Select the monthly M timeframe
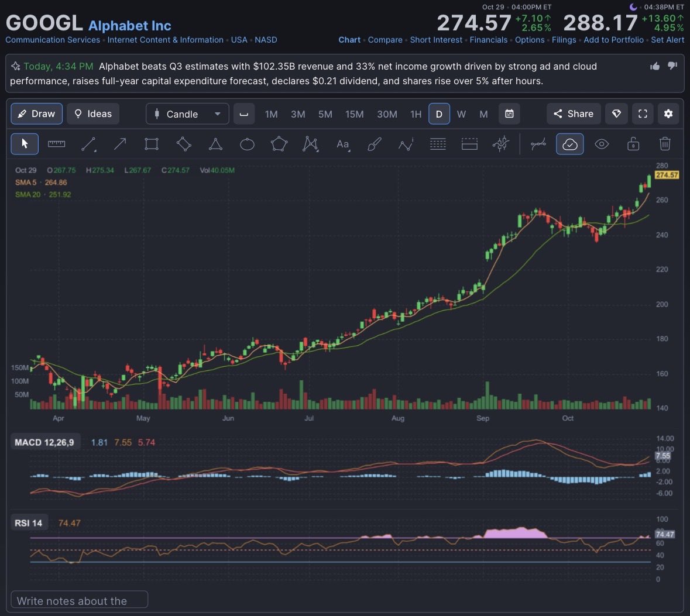This screenshot has height=616, width=690. 483,115
